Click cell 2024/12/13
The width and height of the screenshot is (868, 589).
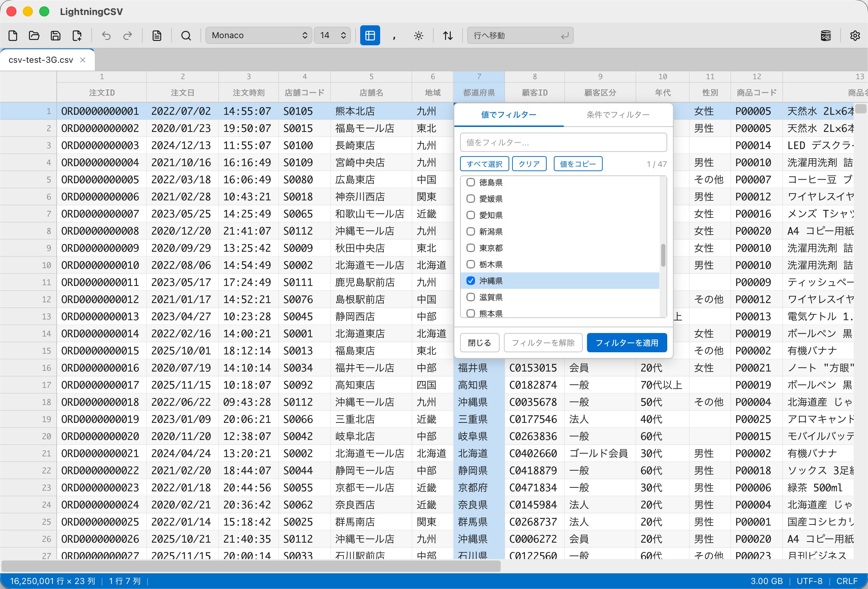click(x=182, y=145)
